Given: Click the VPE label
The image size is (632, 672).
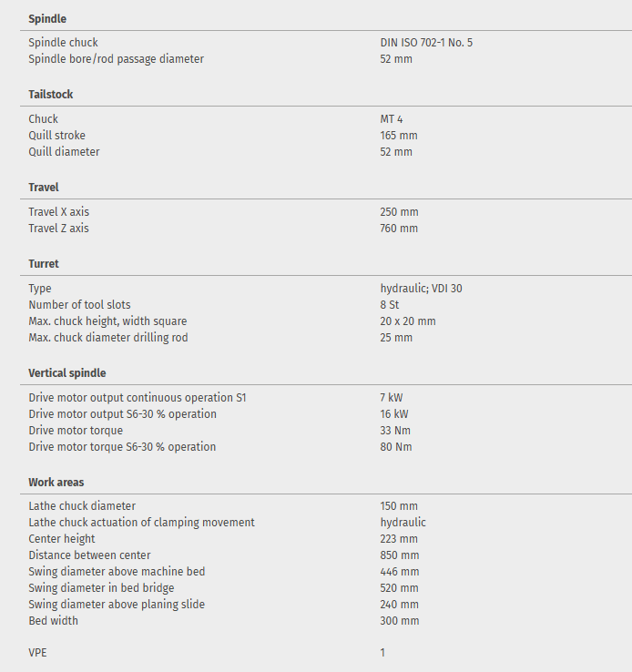Looking at the screenshot, I should pyautogui.click(x=38, y=653).
